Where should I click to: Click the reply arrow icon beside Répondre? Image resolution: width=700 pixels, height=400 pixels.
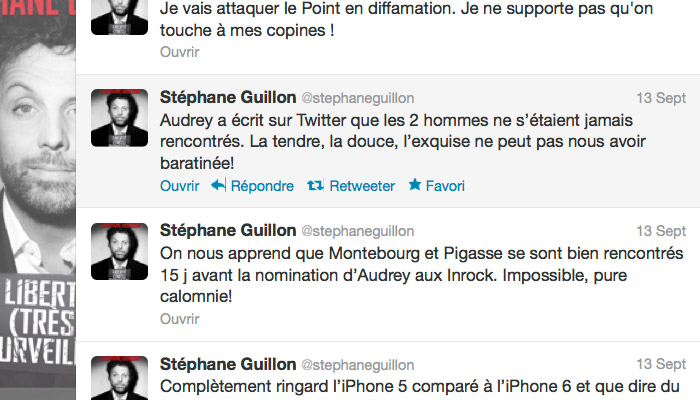(x=219, y=186)
